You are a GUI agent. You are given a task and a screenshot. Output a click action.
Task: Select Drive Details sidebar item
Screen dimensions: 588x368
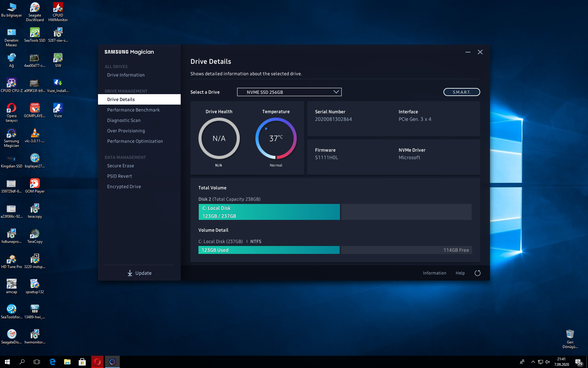tap(139, 99)
